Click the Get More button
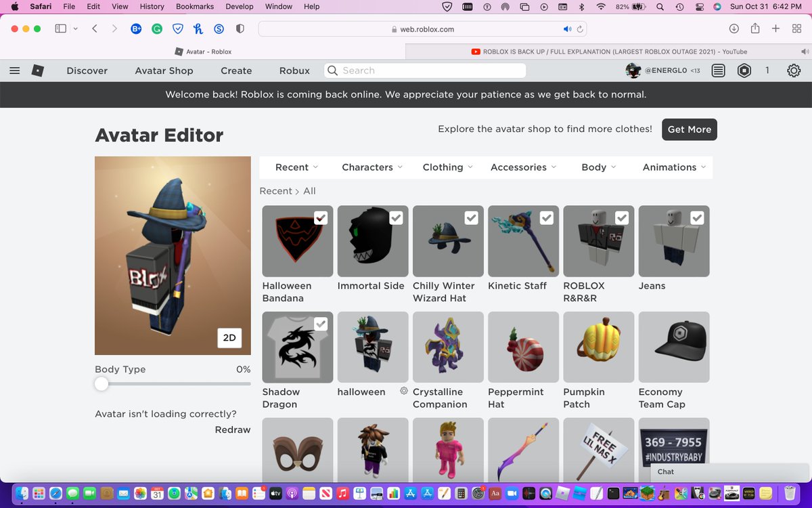Screen dimensions: 812x508 690,129
